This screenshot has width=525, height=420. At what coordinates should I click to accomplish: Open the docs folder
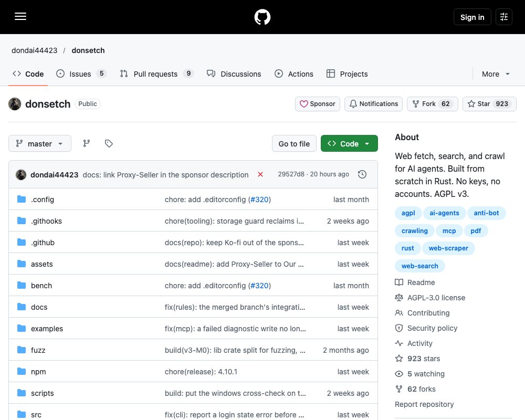(39, 307)
